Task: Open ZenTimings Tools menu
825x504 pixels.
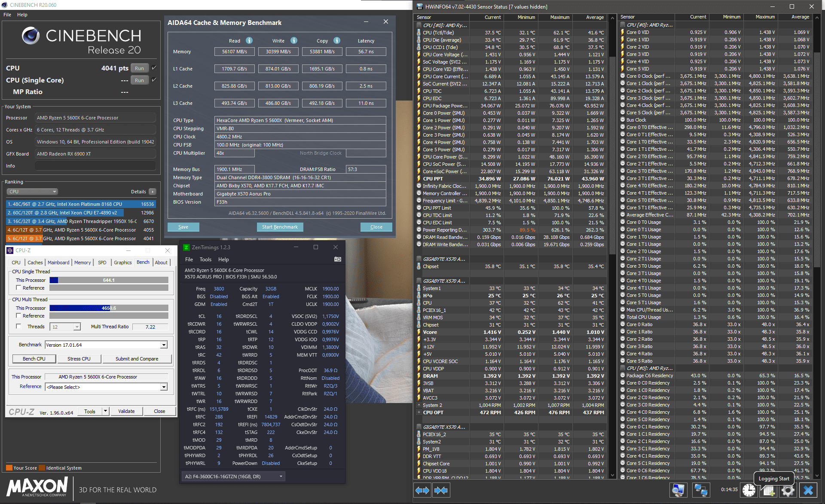Action: [x=205, y=259]
